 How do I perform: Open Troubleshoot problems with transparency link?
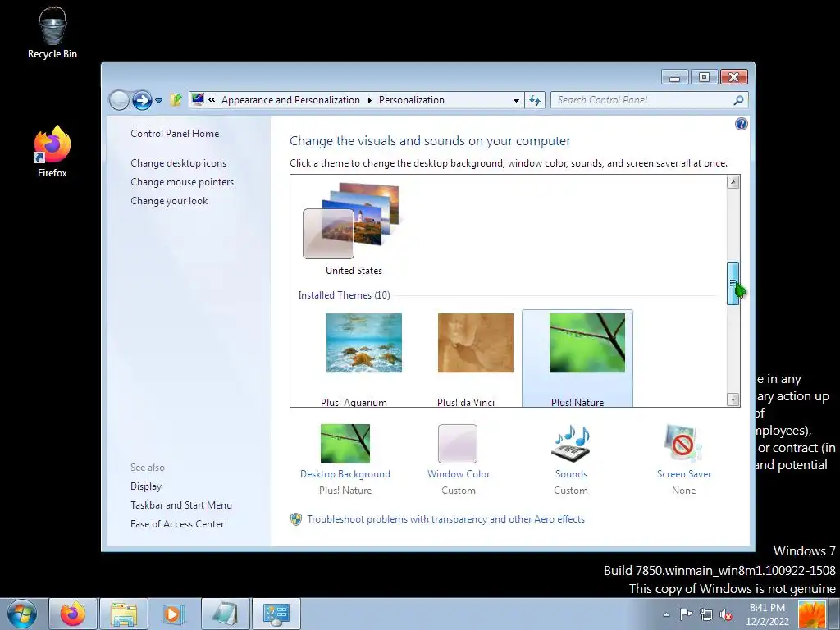pos(445,519)
